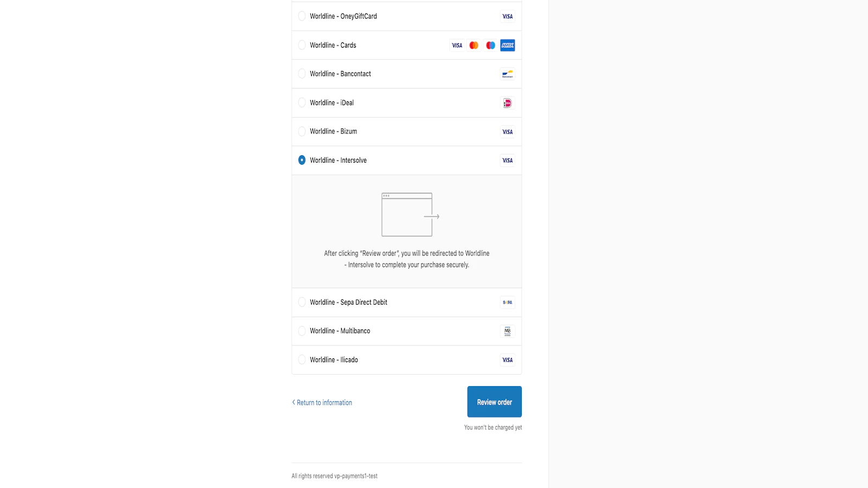Click Maestro icon in Cards row
Viewport: 868px width, 488px height.
coord(490,45)
